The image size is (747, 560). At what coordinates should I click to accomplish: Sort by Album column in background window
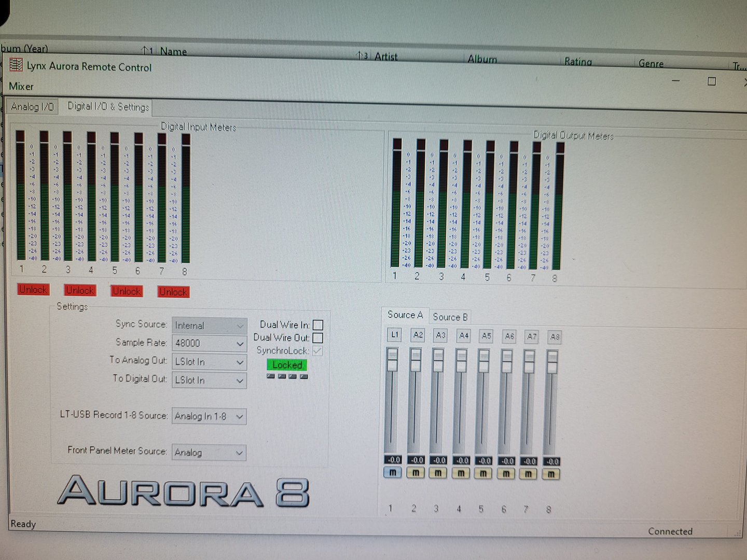482,59
